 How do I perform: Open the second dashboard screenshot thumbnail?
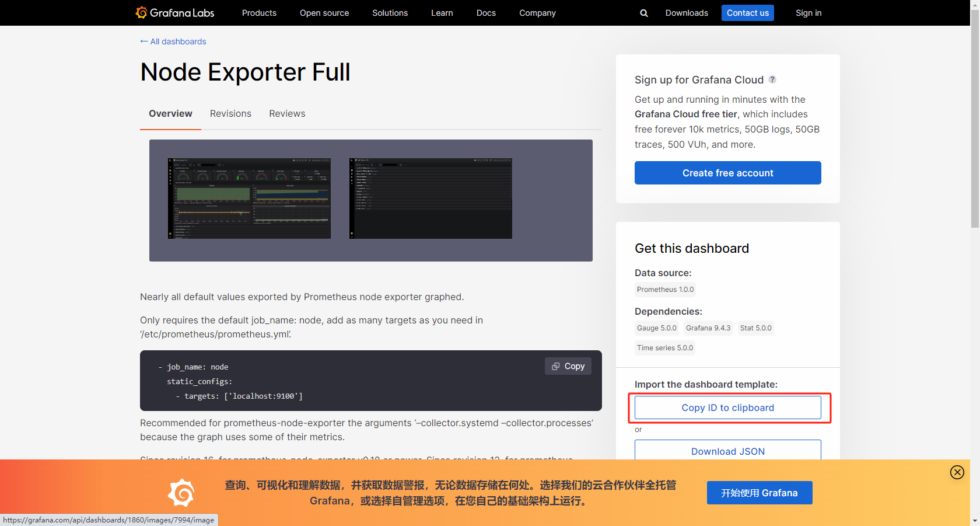(430, 198)
